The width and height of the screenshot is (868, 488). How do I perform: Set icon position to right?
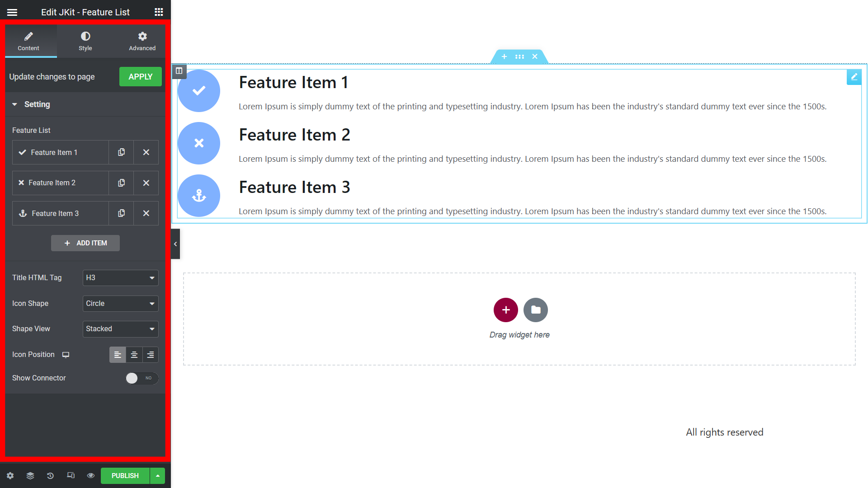(x=151, y=355)
